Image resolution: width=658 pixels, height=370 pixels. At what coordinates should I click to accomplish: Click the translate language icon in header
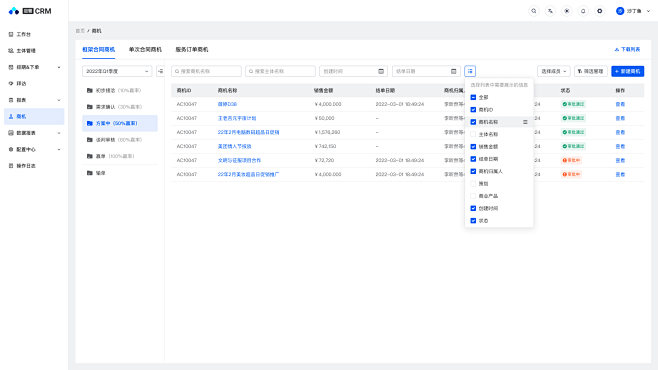click(550, 11)
